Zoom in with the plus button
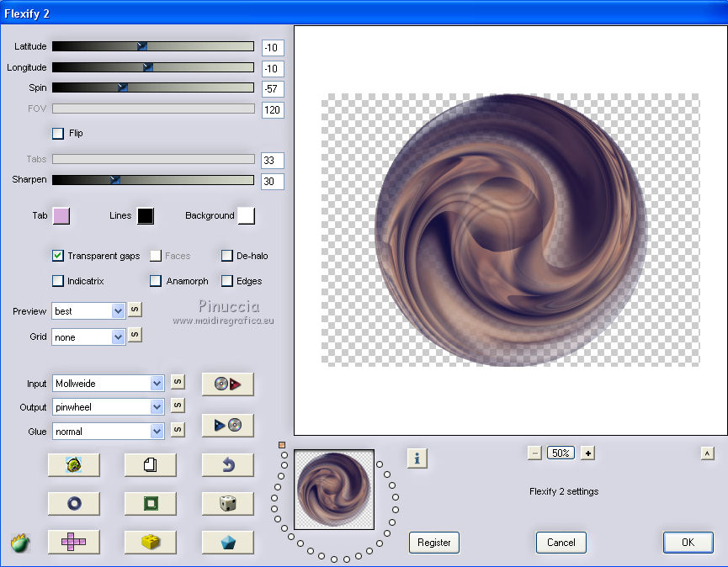Screen dimensions: 728x567 coord(587,453)
